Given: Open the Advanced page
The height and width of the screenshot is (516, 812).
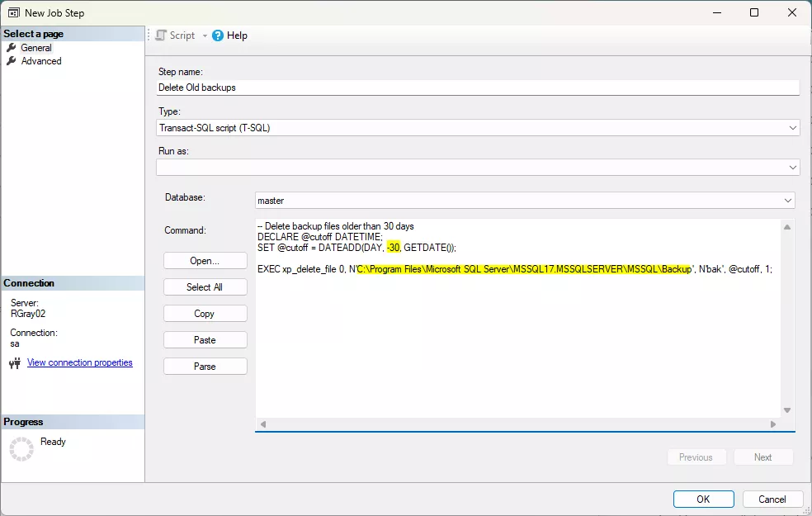Looking at the screenshot, I should 41,61.
